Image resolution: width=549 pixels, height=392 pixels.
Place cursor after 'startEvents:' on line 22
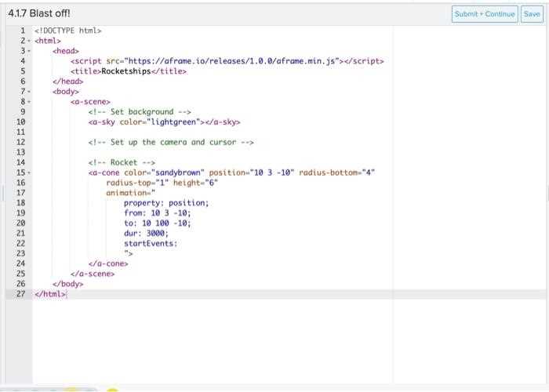point(178,244)
